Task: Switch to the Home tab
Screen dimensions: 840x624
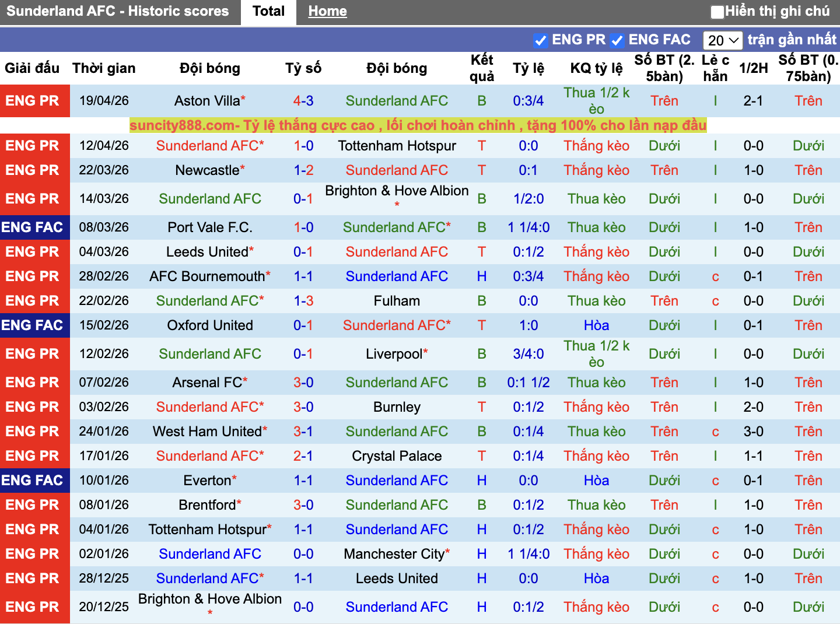Action: [x=327, y=11]
